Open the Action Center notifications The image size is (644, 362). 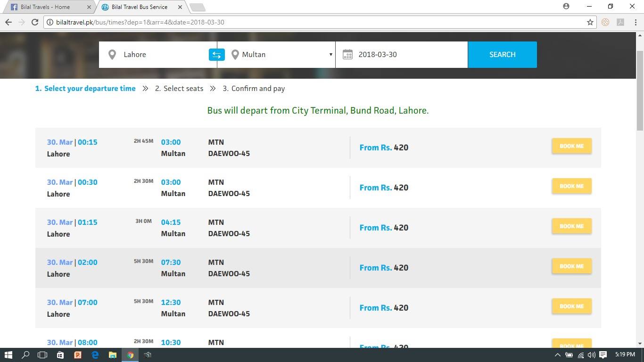pyautogui.click(x=603, y=355)
